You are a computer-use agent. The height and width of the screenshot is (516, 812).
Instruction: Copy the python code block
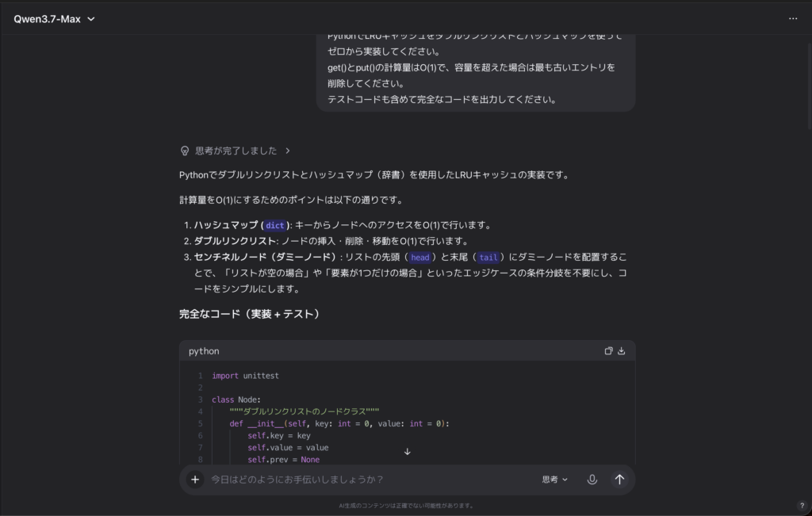pyautogui.click(x=608, y=351)
